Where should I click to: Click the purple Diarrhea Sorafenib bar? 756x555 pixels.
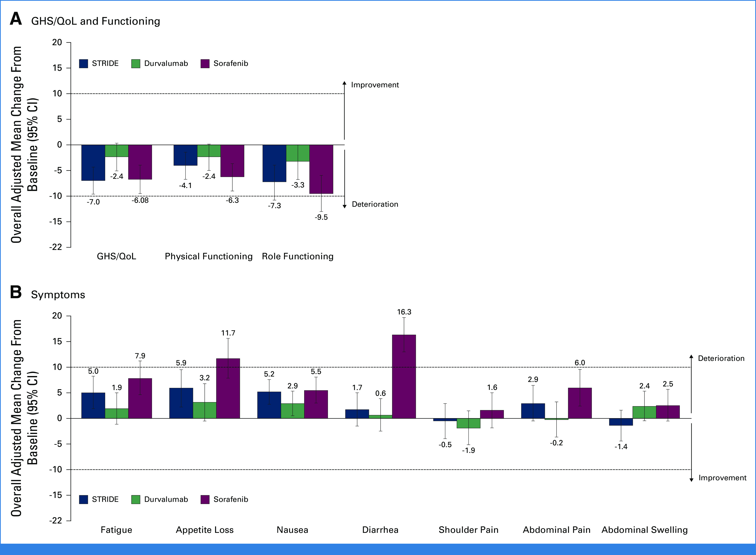coord(404,377)
